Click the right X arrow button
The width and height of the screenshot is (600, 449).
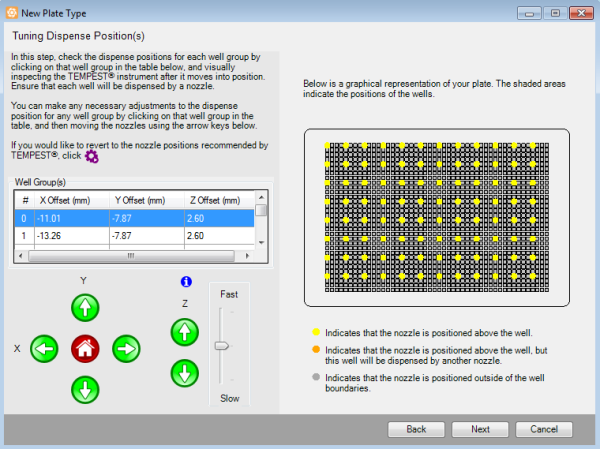126,349
